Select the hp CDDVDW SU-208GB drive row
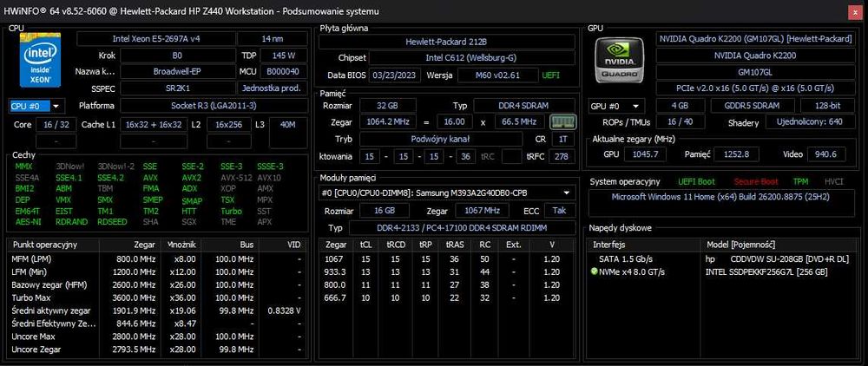This screenshot has width=868, height=366. point(722,258)
